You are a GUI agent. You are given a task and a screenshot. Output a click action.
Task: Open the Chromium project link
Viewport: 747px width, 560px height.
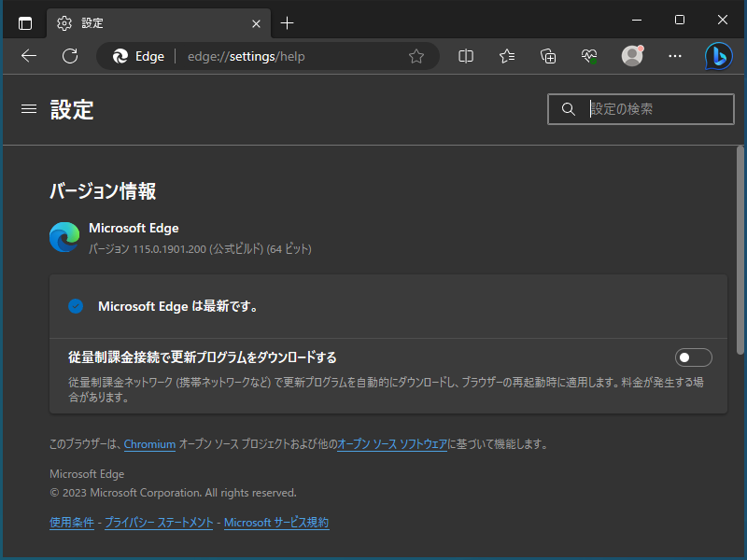click(149, 443)
